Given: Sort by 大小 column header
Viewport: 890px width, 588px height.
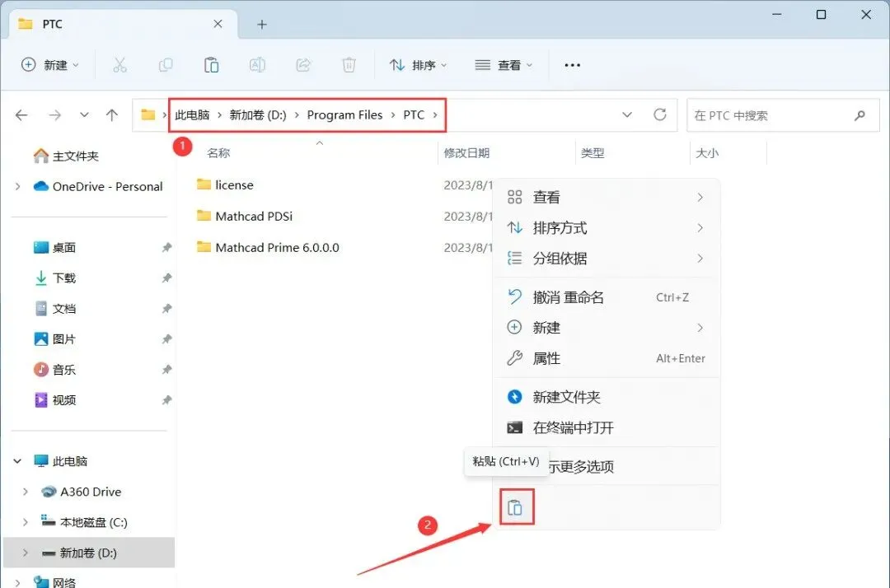Looking at the screenshot, I should click(707, 153).
